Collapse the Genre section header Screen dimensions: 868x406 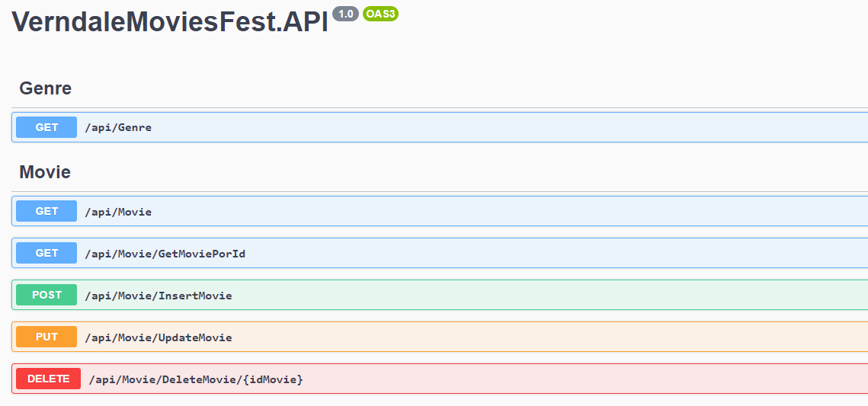[x=46, y=88]
